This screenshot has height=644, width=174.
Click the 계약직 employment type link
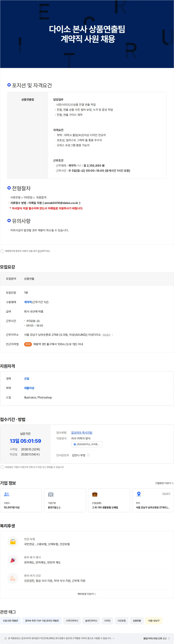pos(28,302)
